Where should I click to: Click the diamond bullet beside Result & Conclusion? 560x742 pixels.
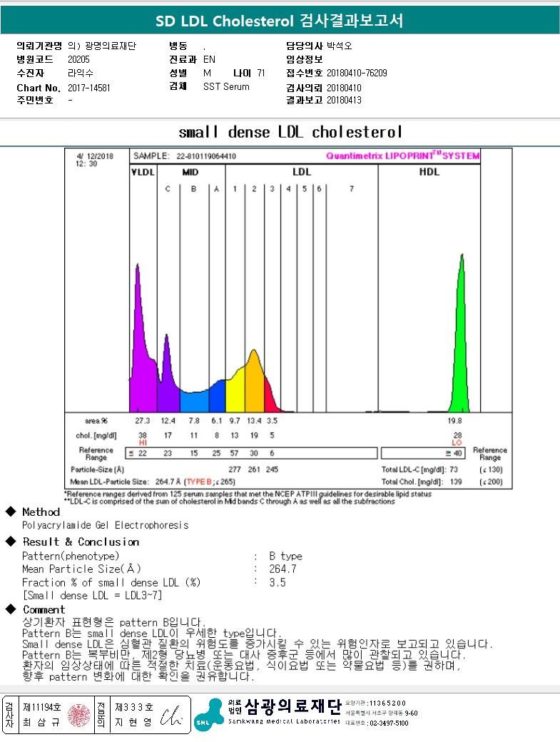click(x=11, y=542)
